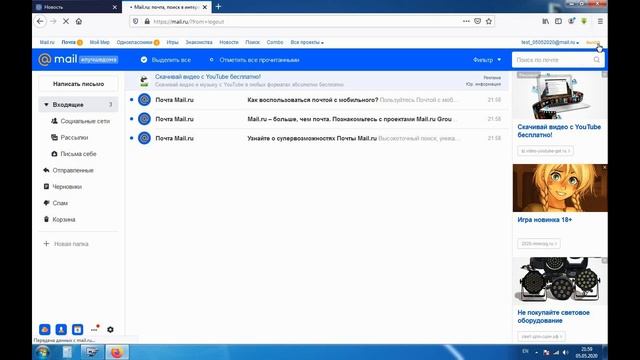
Task: Show the sidebars icon in toolbar
Action: pyautogui.click(x=558, y=21)
